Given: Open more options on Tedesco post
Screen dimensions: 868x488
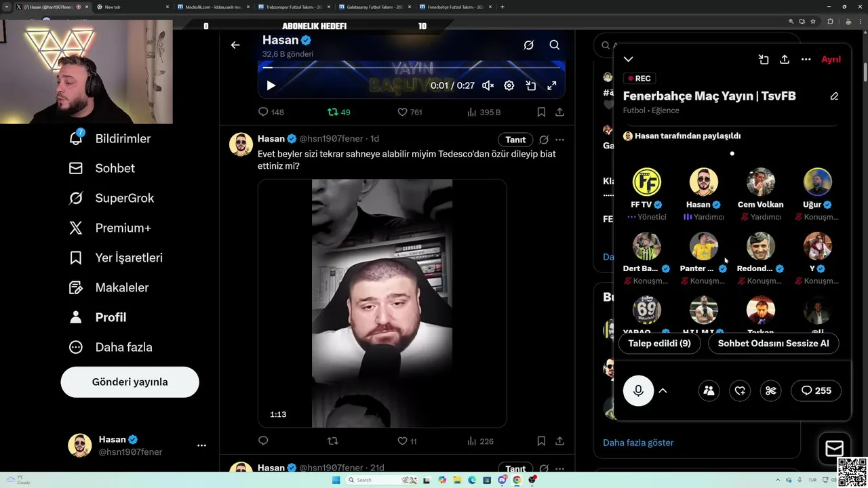Looking at the screenshot, I should pyautogui.click(x=559, y=140).
